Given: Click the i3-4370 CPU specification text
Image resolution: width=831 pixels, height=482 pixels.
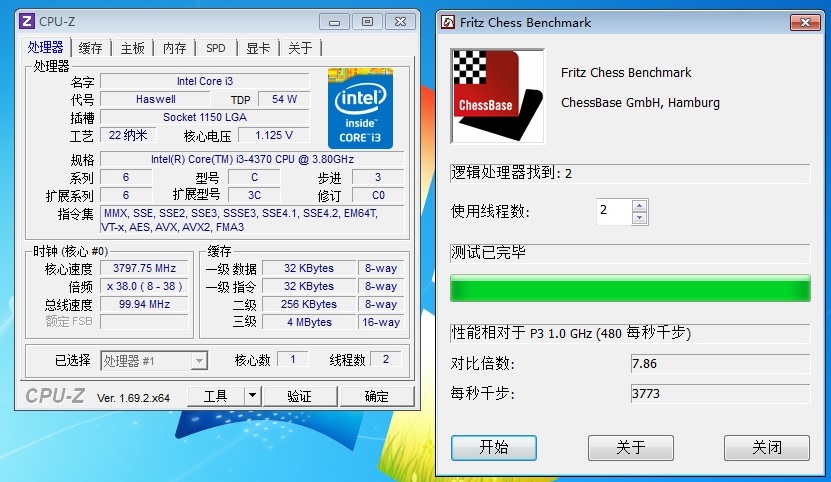Looking at the screenshot, I should tap(252, 159).
